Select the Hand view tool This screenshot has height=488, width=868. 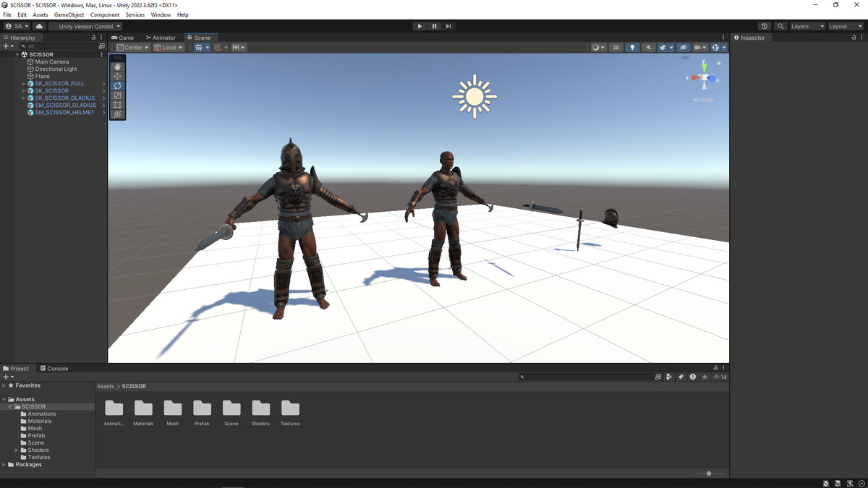117,67
